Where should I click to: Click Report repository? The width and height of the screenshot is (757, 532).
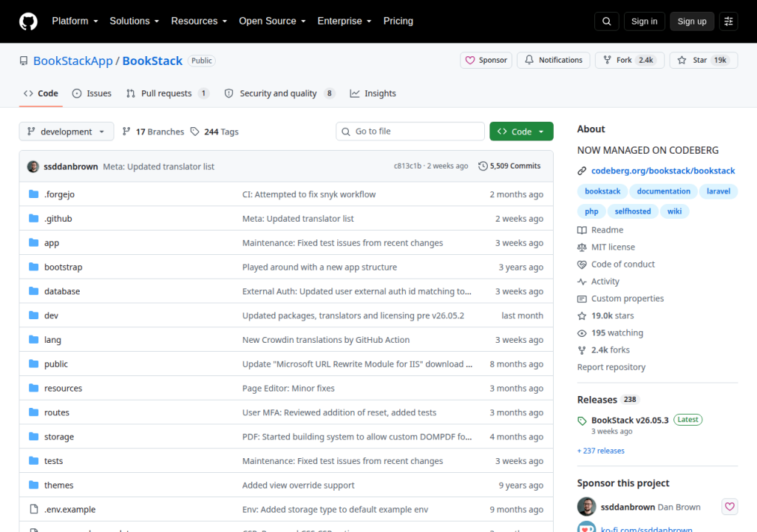[611, 367]
